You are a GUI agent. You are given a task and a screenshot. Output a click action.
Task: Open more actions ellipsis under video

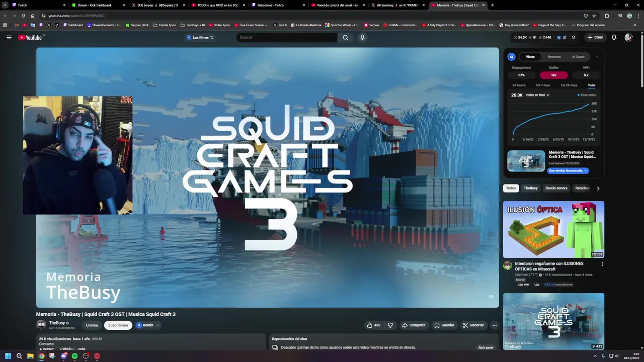pyautogui.click(x=494, y=325)
